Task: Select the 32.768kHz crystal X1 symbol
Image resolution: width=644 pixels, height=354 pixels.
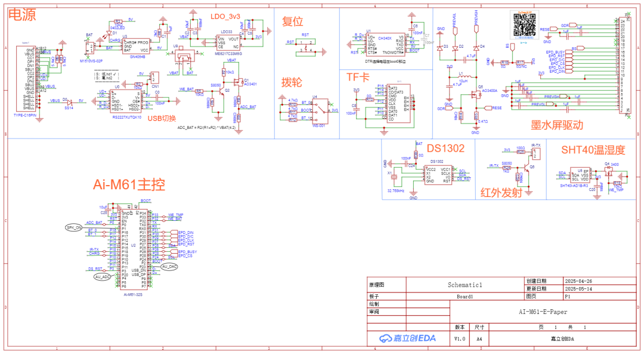Action: (394, 176)
